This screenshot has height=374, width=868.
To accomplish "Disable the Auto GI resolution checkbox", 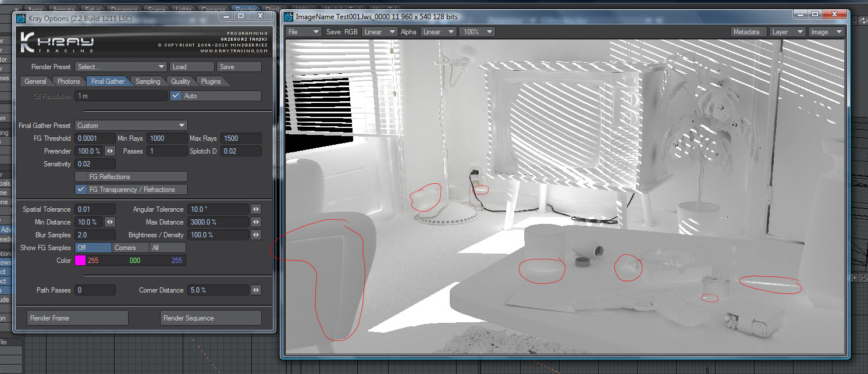I will pyautogui.click(x=177, y=96).
